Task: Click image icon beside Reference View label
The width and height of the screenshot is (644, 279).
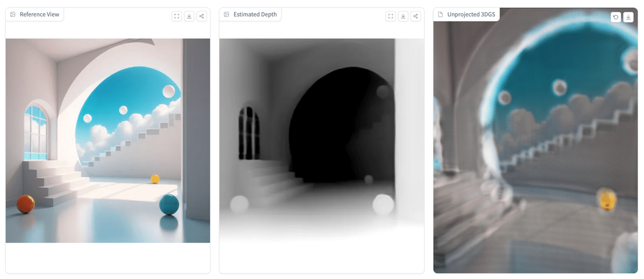Action: [x=13, y=14]
